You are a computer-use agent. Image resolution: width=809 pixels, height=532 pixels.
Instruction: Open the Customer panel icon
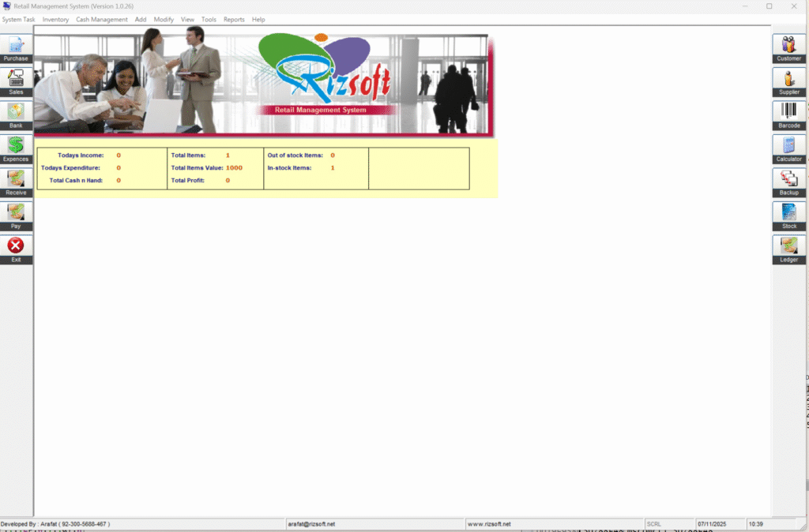(x=788, y=46)
